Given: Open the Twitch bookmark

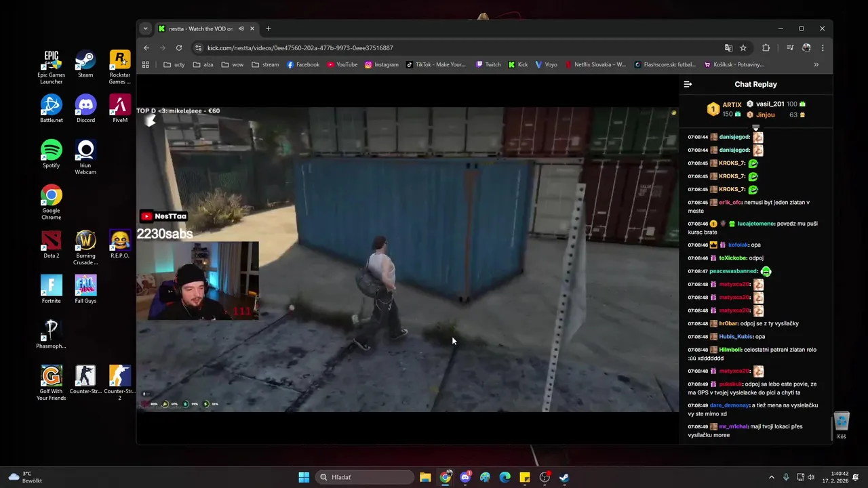Looking at the screenshot, I should click(488, 64).
